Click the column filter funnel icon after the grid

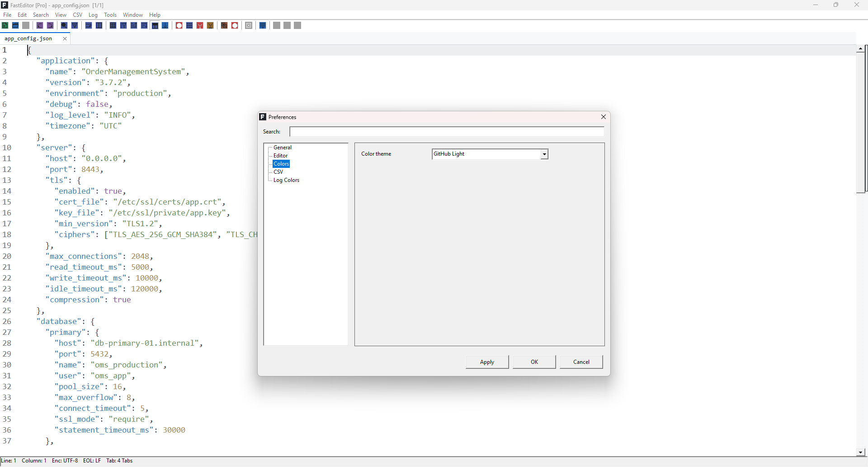pos(123,25)
